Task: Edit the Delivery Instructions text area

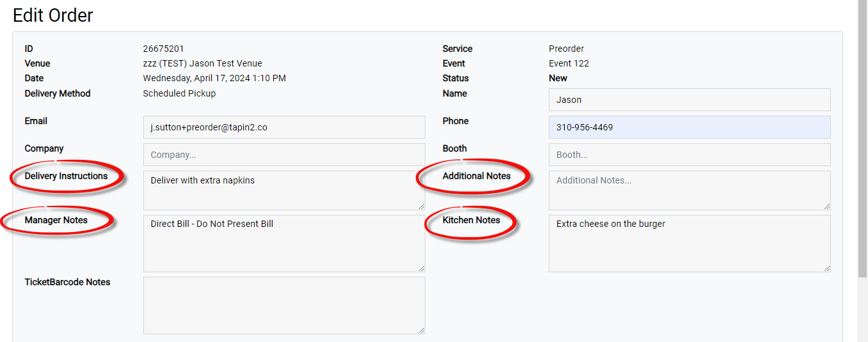Action: [284, 190]
